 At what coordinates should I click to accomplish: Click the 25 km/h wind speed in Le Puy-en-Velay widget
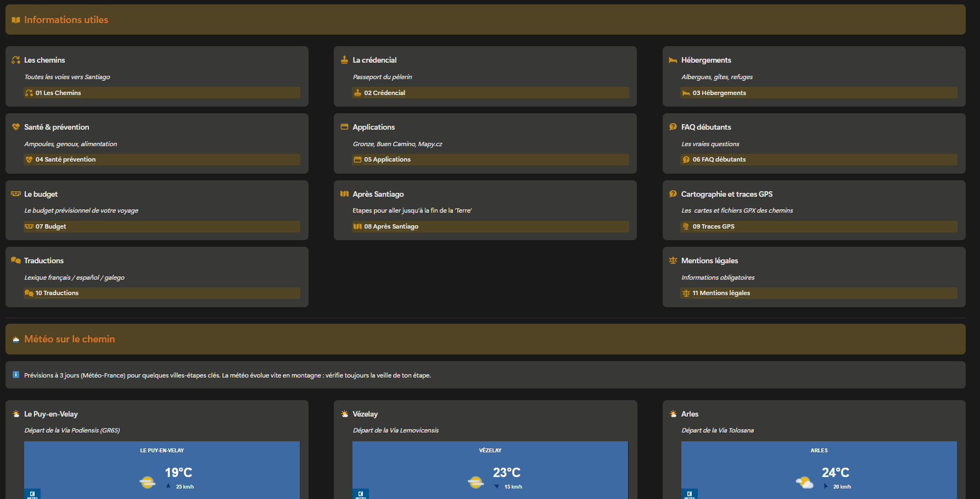[184, 487]
